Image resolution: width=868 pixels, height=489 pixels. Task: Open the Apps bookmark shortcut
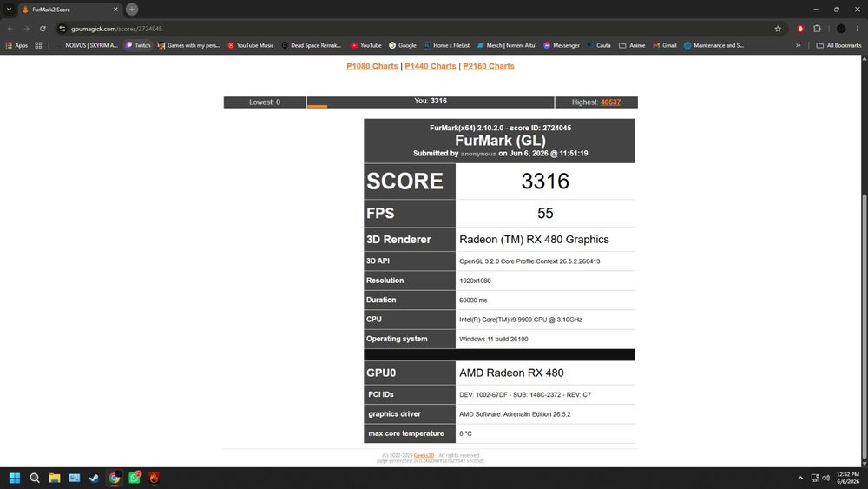point(16,45)
